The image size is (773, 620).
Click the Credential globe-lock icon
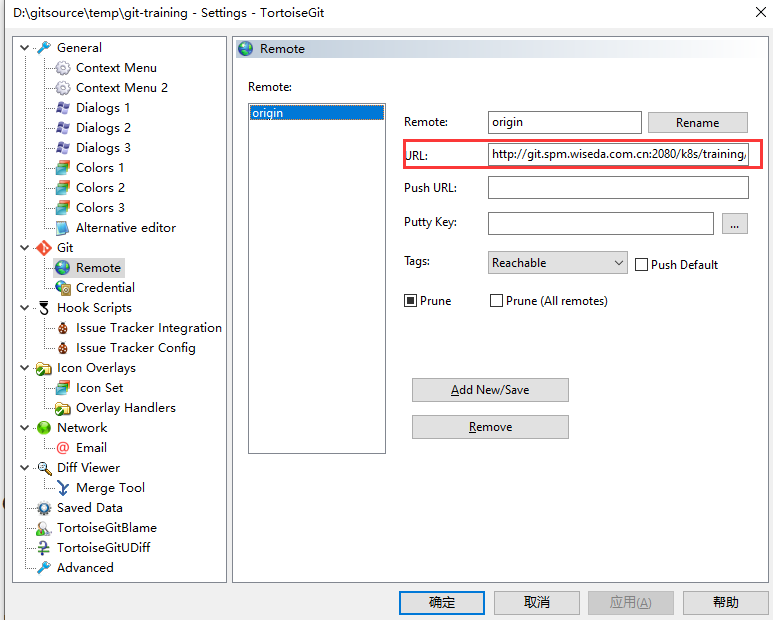point(63,288)
